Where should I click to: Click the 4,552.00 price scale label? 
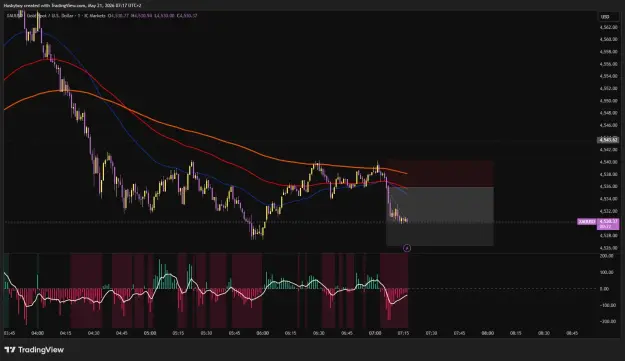[x=608, y=88]
